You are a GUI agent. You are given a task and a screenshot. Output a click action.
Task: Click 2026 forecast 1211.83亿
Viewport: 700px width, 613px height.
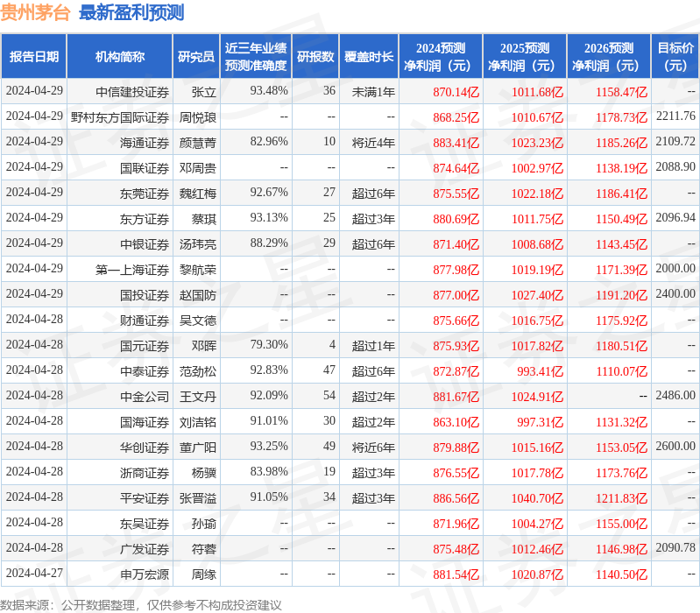(621, 499)
